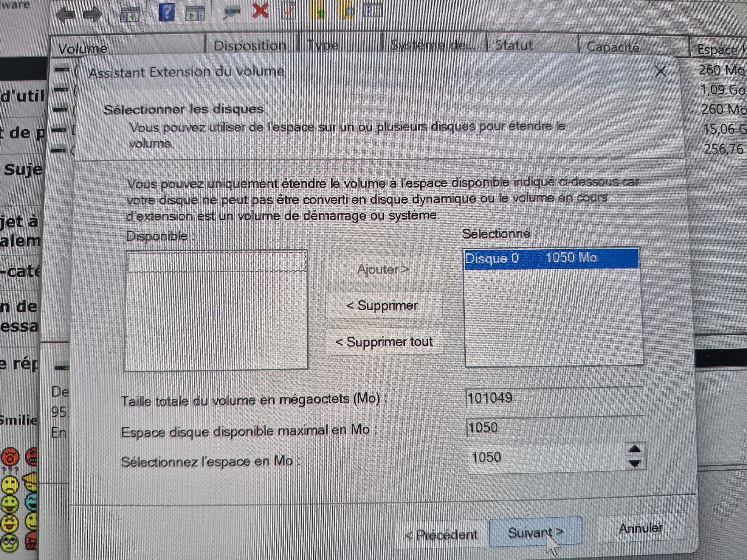Cancel the wizard with Annuler
The width and height of the screenshot is (747, 560).
640,528
